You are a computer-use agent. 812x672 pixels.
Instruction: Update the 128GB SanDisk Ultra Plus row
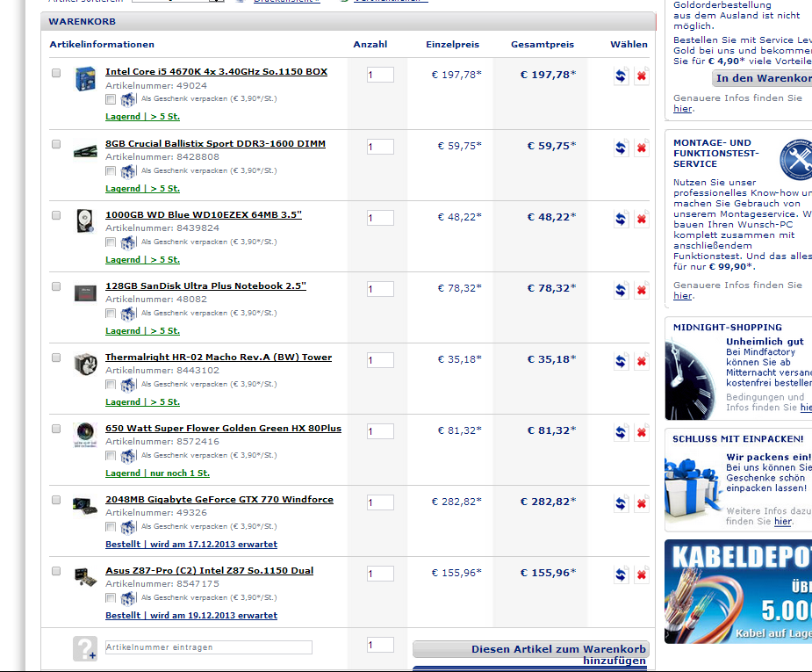pyautogui.click(x=621, y=290)
